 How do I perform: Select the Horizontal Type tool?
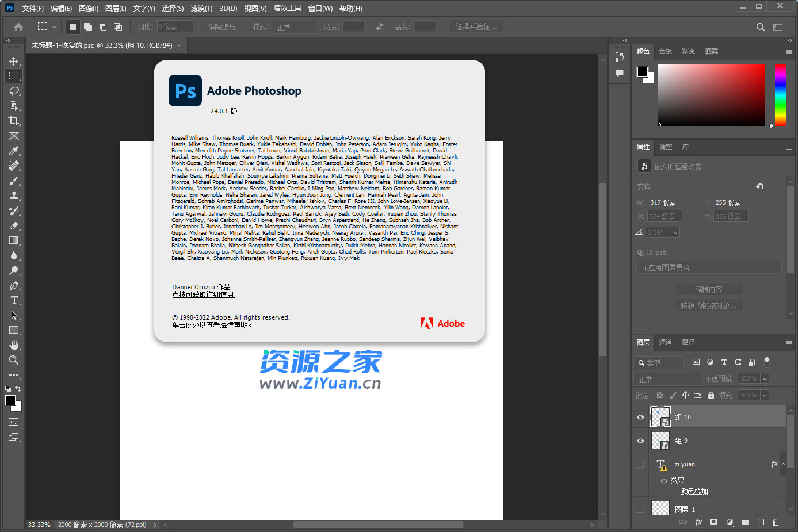(x=14, y=300)
